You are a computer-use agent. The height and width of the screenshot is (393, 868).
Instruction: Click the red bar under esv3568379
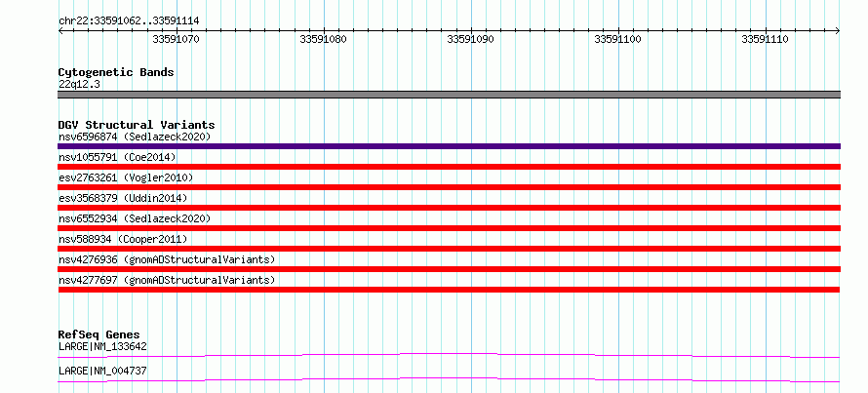click(x=449, y=208)
